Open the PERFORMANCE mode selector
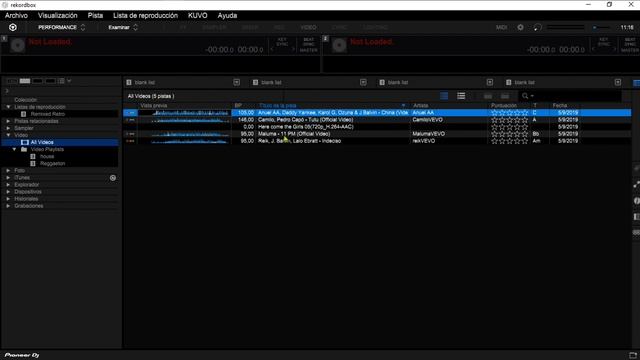Screen dimensions: 640x360 [x=61, y=27]
